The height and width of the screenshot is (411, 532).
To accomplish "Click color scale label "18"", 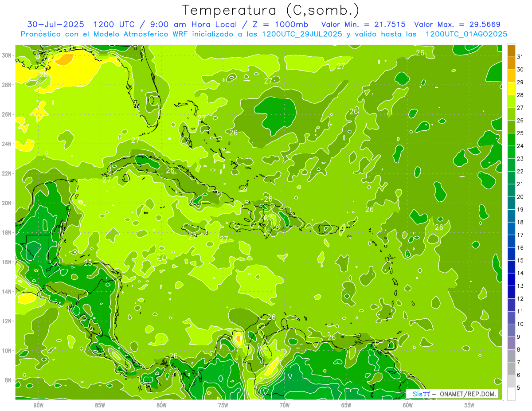I will (520, 222).
